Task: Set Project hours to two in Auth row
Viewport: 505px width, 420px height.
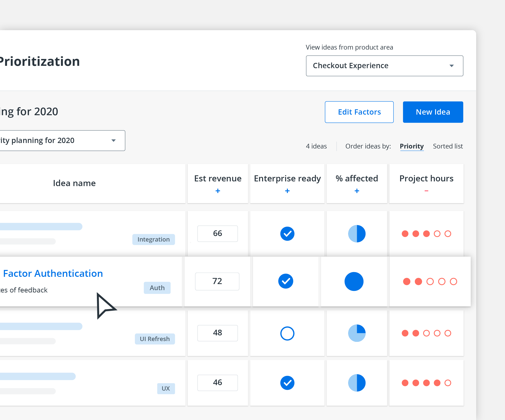Action: [418, 281]
